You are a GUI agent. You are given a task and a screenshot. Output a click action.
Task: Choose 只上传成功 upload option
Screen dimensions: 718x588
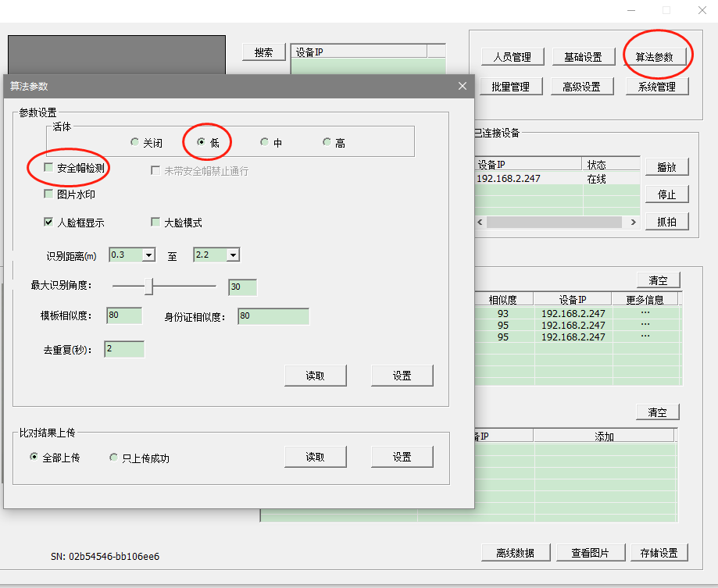coord(114,458)
